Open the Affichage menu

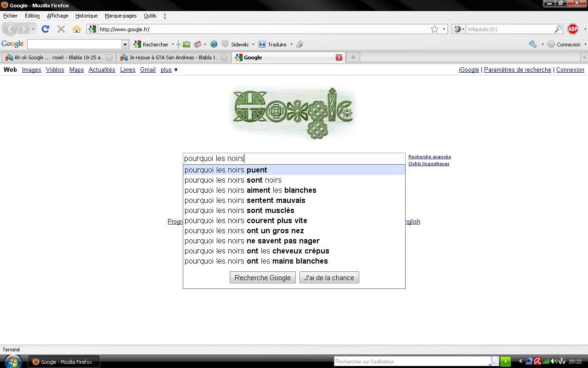(x=57, y=16)
